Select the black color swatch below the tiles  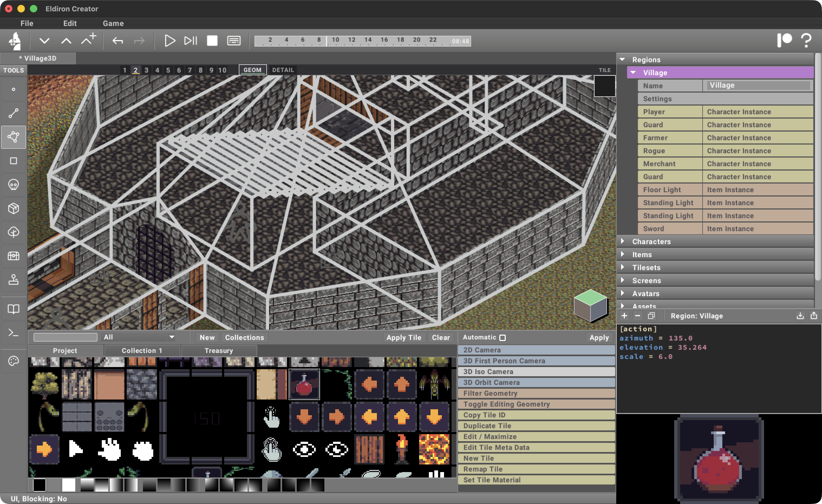[x=39, y=486]
